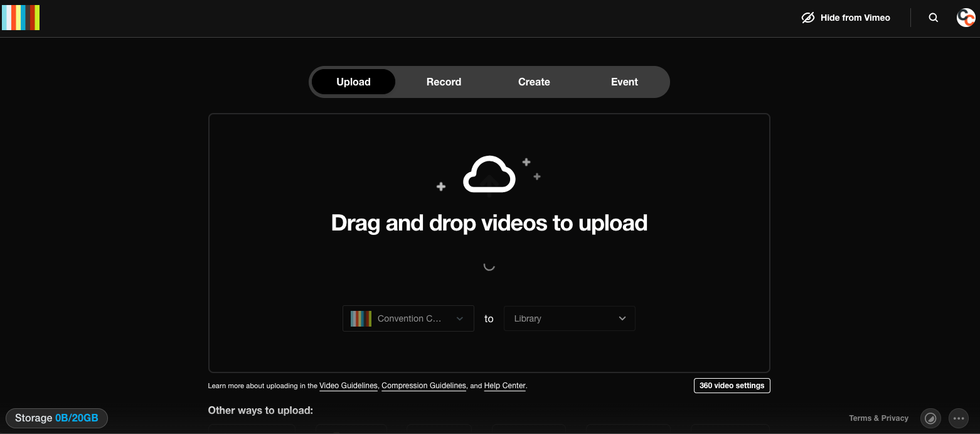
Task: Click the Vimeo logo
Action: click(x=21, y=18)
